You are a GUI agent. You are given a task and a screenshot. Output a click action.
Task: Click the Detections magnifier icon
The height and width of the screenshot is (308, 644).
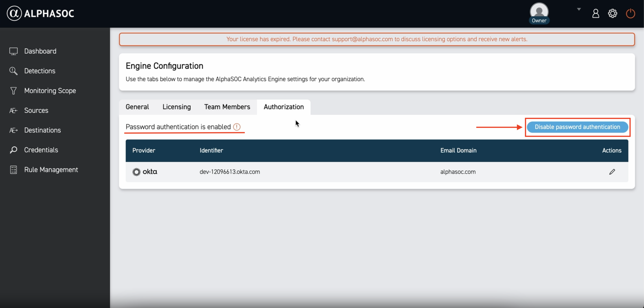13,71
